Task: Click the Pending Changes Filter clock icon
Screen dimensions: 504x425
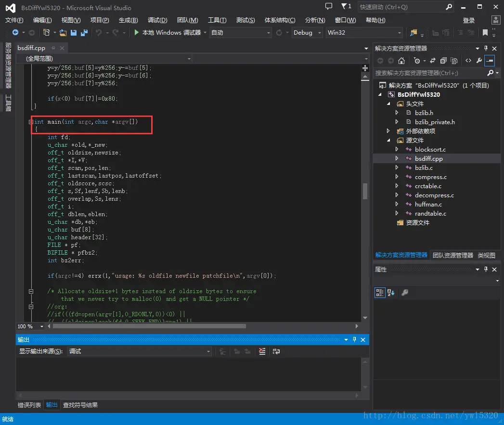Action: click(x=417, y=61)
